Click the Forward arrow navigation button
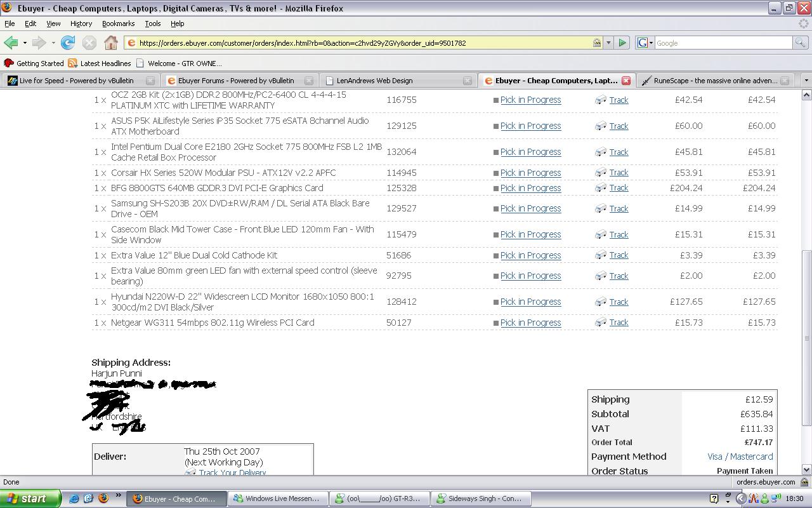 [39, 43]
